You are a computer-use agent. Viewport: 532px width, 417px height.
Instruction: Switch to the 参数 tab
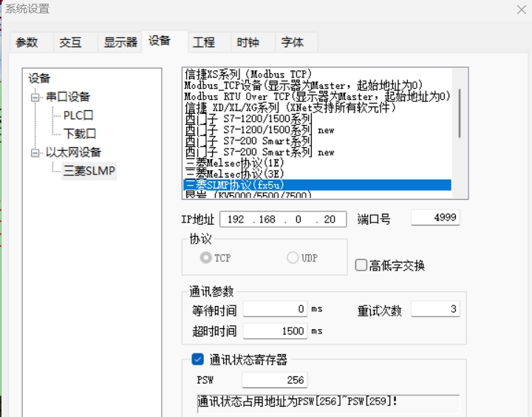(x=27, y=43)
